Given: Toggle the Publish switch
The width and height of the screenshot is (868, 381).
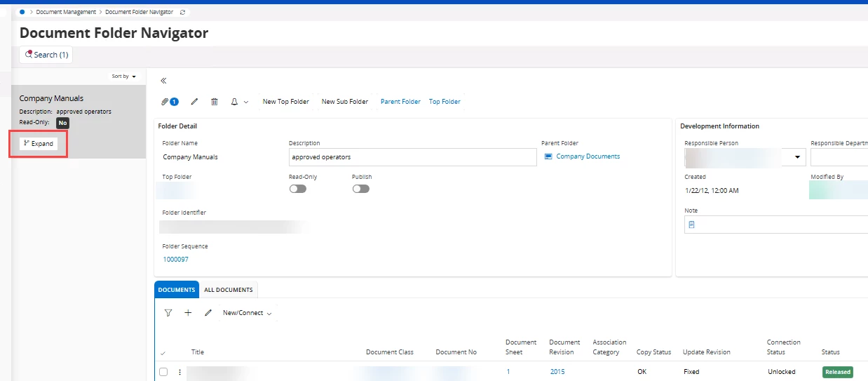Looking at the screenshot, I should (360, 189).
